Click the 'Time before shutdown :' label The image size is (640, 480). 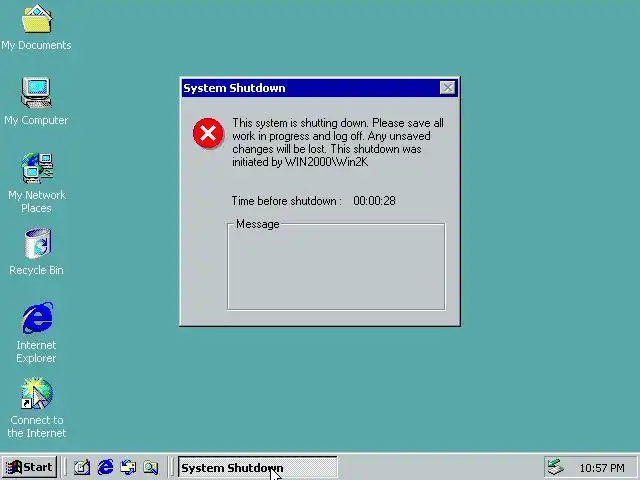click(x=287, y=201)
